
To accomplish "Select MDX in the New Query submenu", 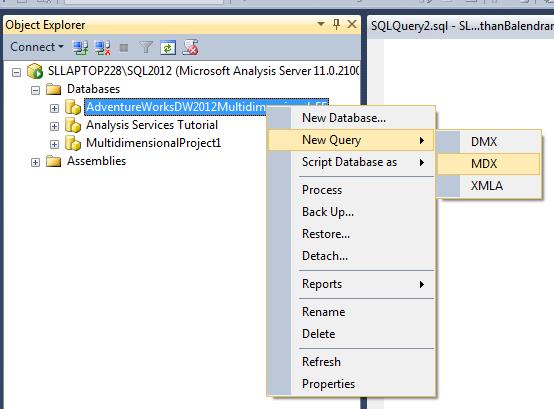I will click(x=489, y=164).
